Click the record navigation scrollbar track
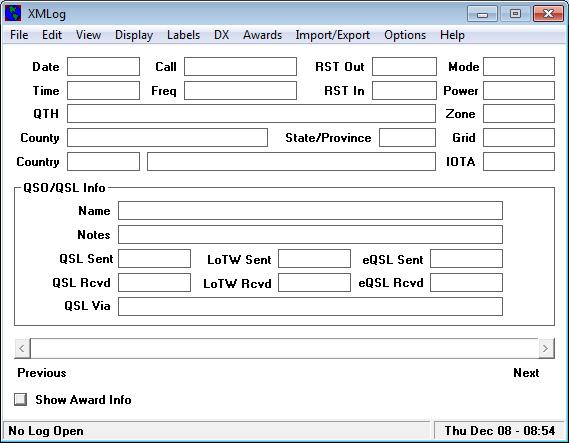569x443 pixels. [x=284, y=349]
